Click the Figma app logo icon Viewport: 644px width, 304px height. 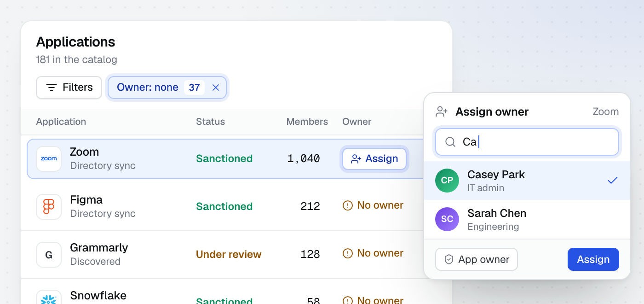pos(49,207)
